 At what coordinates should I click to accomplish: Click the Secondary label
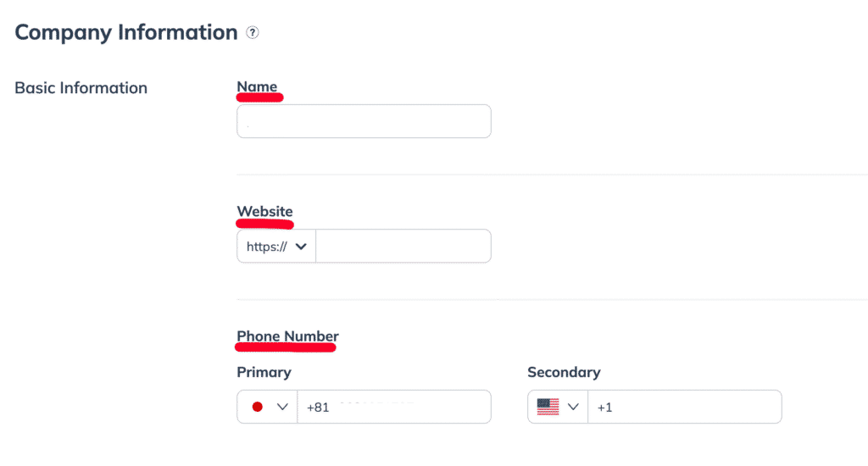point(564,372)
